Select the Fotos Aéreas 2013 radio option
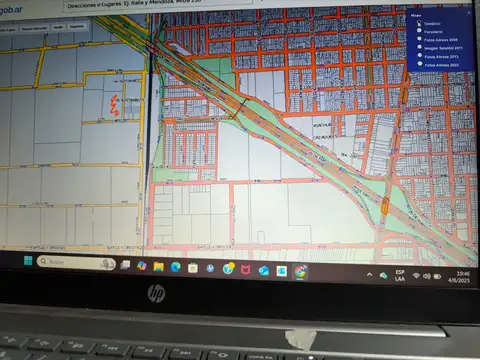This screenshot has height=360, width=480. pos(420,56)
